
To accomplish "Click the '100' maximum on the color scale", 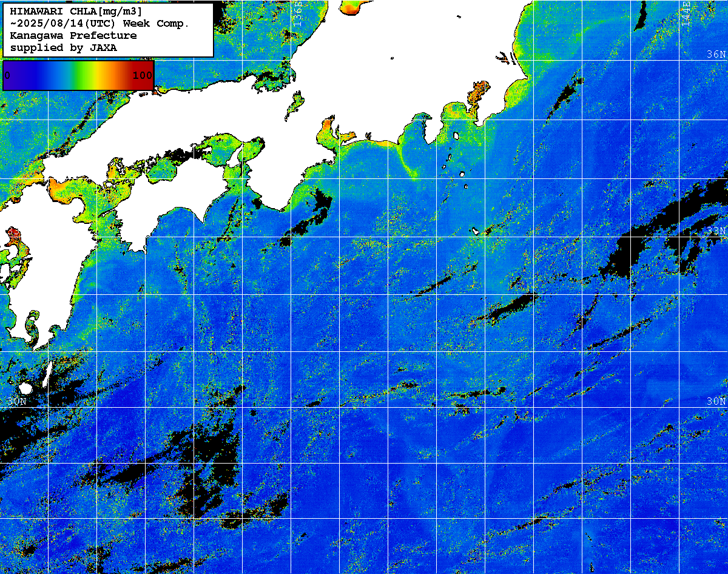I will coord(142,75).
